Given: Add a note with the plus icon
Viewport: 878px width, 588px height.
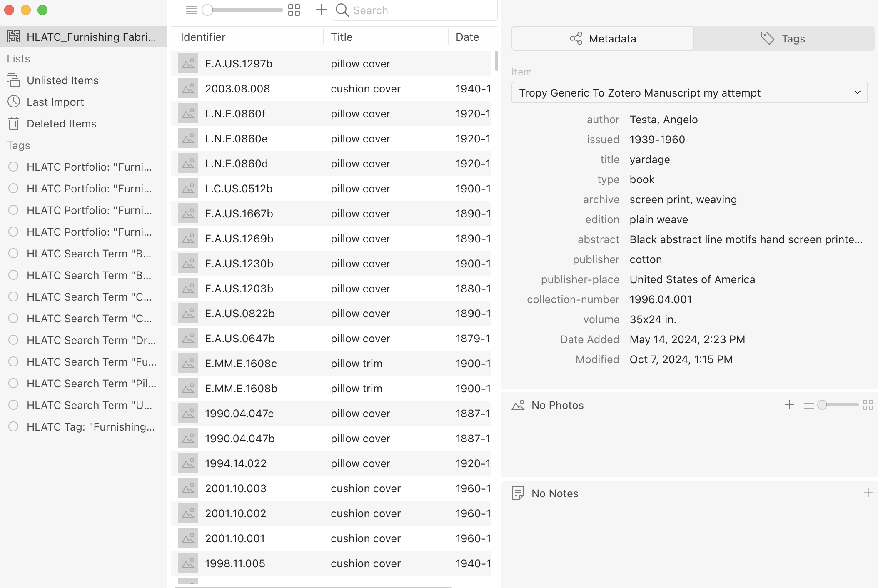Looking at the screenshot, I should 868,493.
